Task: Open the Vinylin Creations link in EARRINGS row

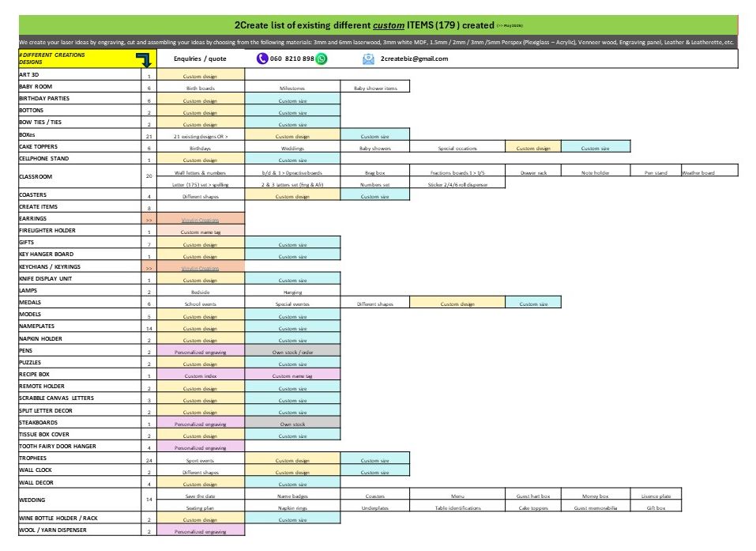Action: [x=200, y=220]
